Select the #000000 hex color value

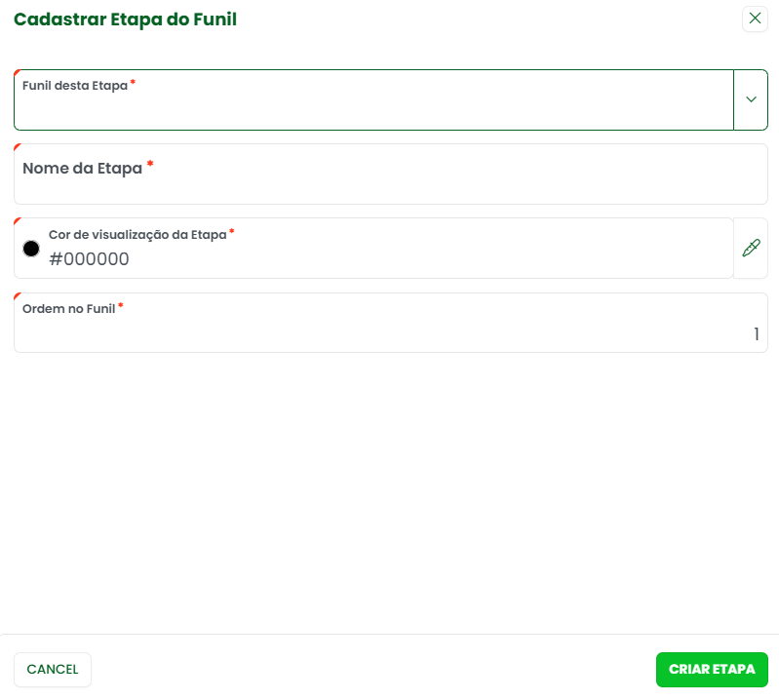90,259
